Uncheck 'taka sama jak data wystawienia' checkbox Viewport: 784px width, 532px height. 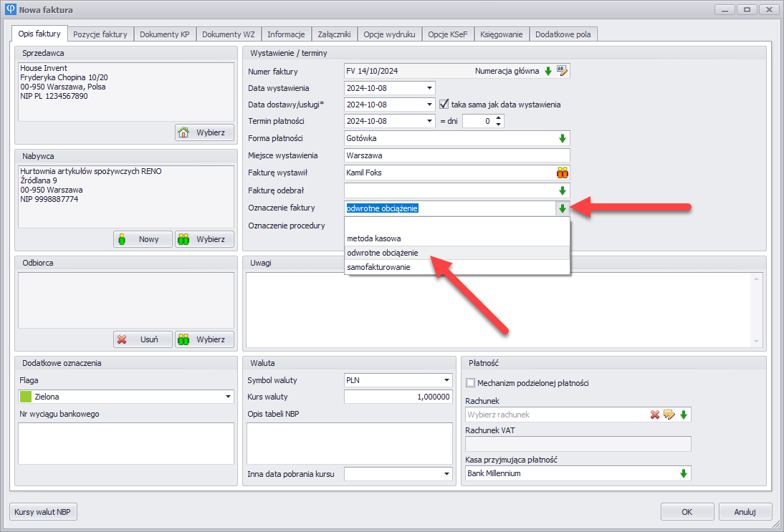[444, 104]
